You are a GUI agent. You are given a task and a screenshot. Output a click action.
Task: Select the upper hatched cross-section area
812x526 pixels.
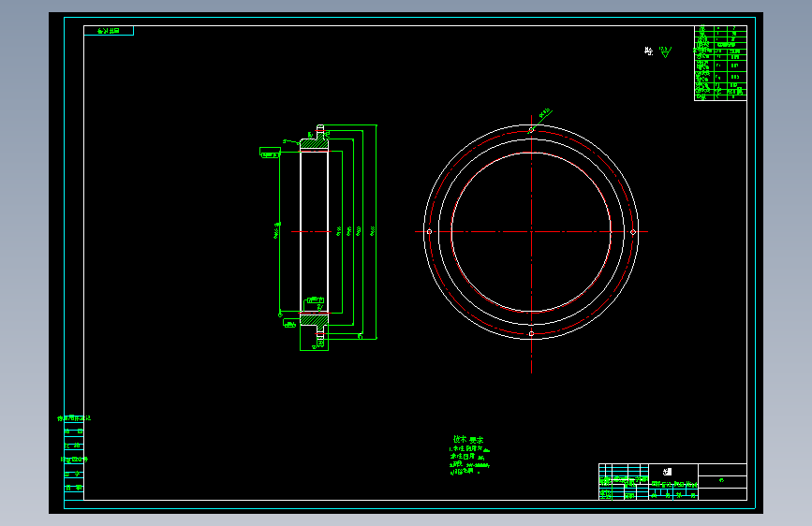click(x=314, y=143)
